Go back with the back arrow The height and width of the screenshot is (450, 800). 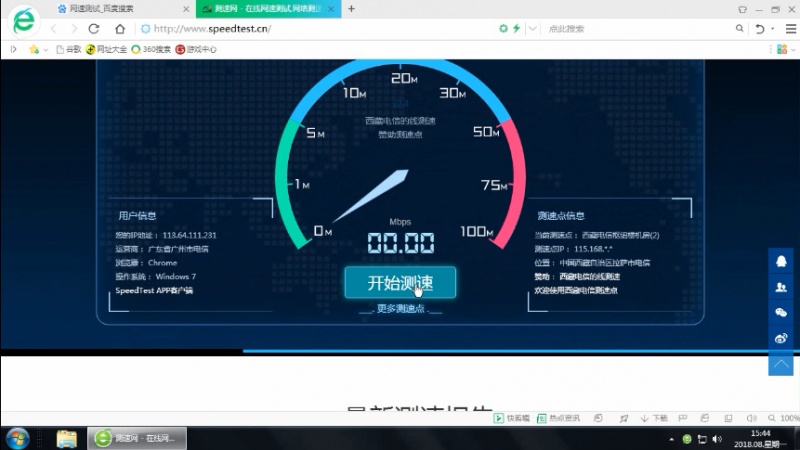coord(54,29)
